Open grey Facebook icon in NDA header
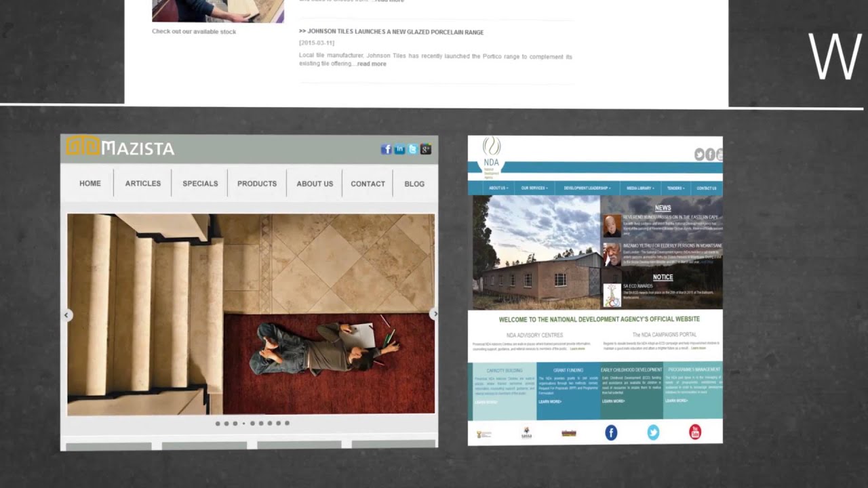Viewport: 868px width, 488px height. [710, 155]
